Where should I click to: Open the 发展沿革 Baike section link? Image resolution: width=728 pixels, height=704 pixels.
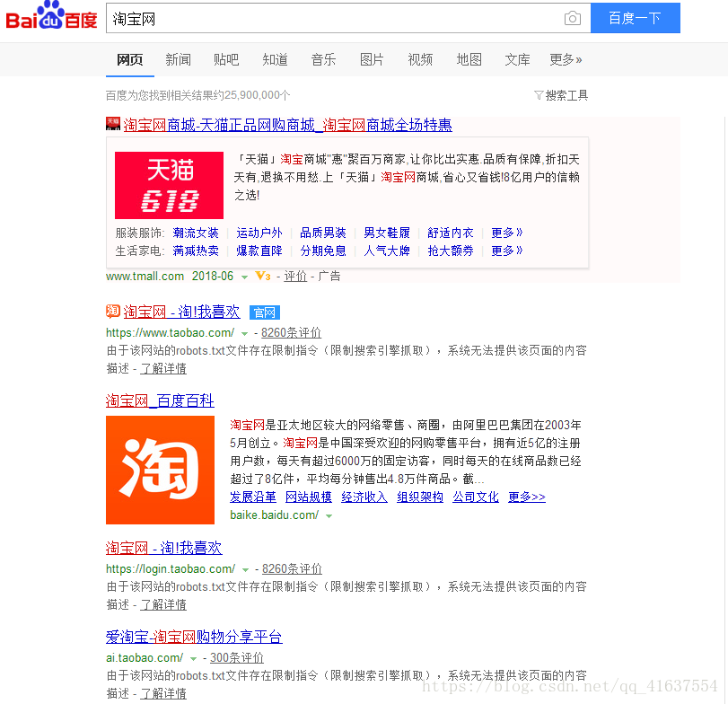(253, 497)
